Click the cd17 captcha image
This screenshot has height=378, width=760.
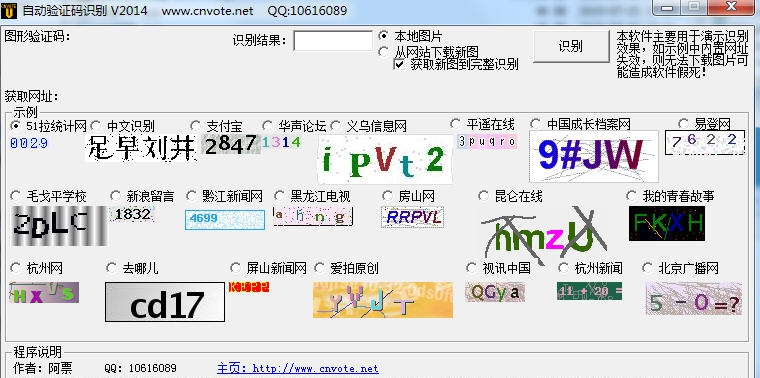(x=165, y=302)
